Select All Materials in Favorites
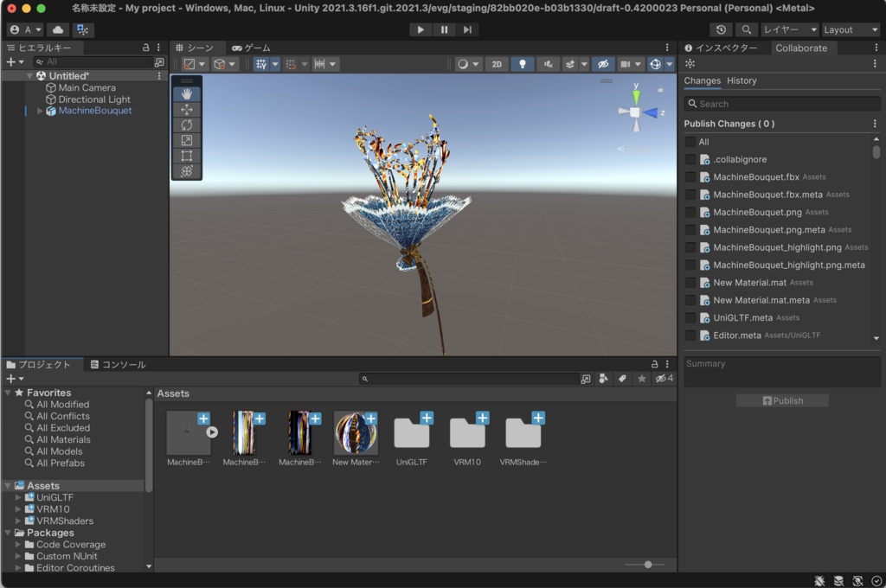The height and width of the screenshot is (588, 886). coord(63,439)
